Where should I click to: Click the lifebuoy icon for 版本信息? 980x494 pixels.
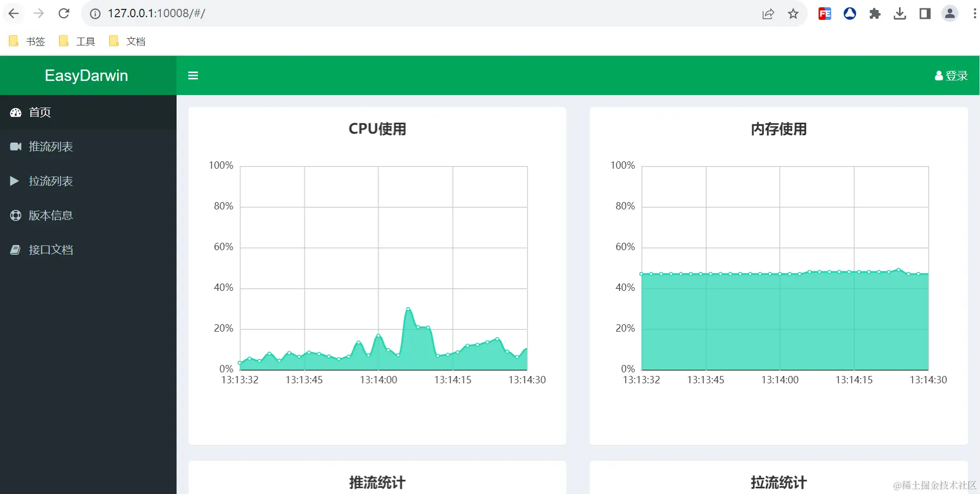tap(16, 215)
